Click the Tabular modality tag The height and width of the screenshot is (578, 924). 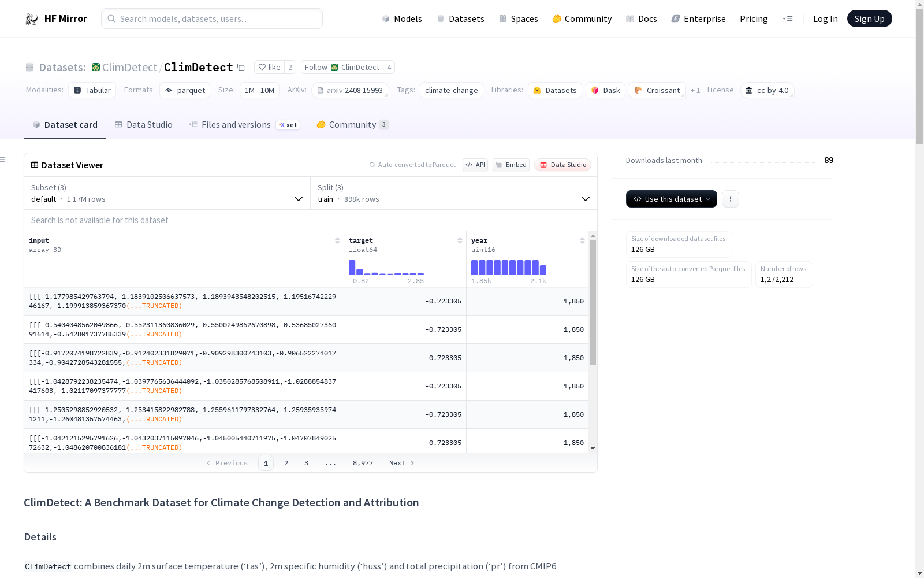pyautogui.click(x=92, y=90)
